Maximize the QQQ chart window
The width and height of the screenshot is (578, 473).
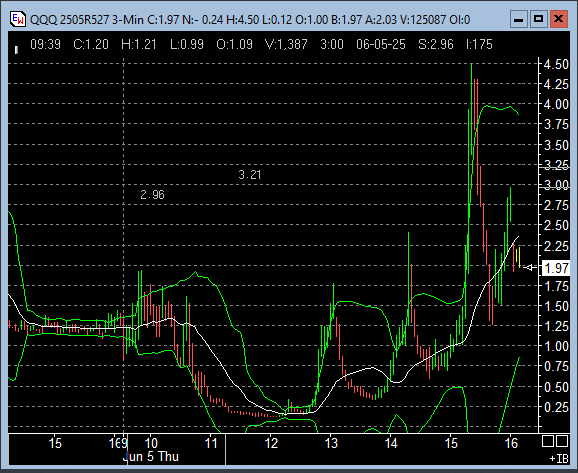point(539,19)
